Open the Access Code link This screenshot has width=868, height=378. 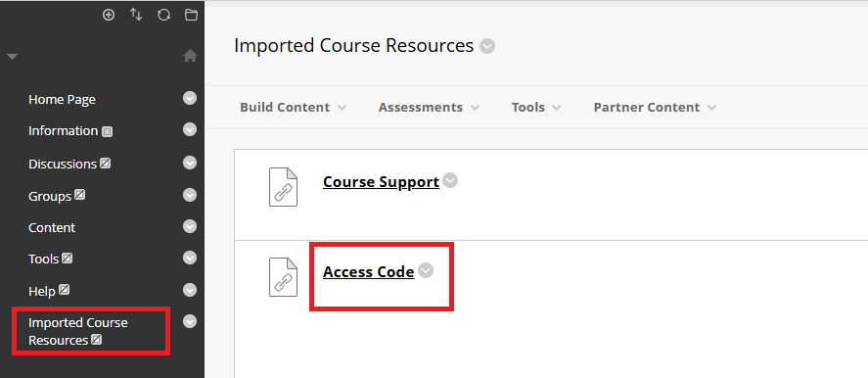(x=369, y=271)
